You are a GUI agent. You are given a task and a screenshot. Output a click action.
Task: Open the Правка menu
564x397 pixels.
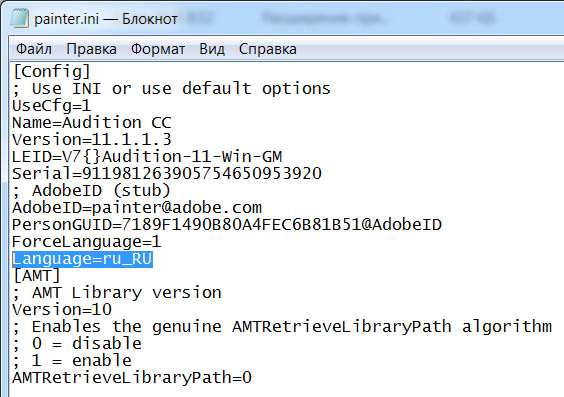pyautogui.click(x=91, y=49)
